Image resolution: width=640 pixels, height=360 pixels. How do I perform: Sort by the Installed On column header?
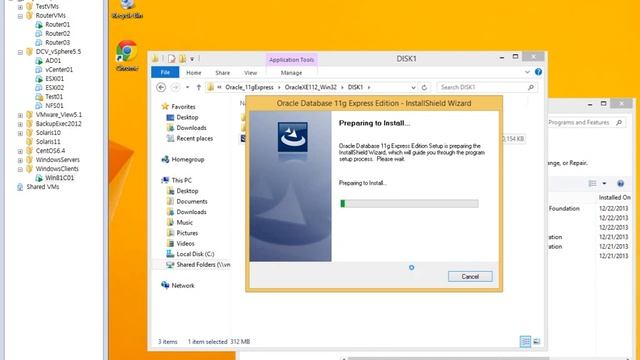point(614,197)
